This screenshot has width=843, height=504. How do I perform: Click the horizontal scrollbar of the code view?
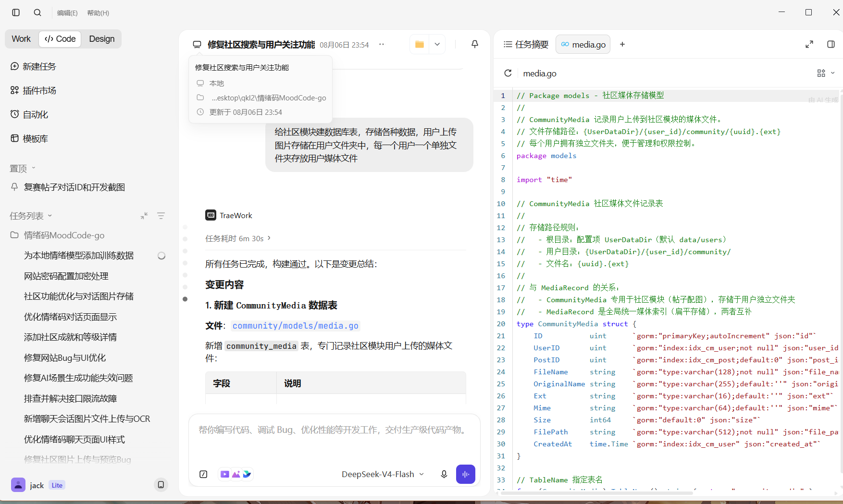596,493
